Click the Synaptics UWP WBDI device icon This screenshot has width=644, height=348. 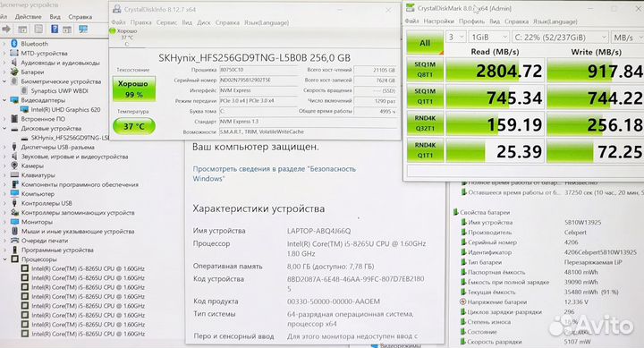click(x=25, y=90)
